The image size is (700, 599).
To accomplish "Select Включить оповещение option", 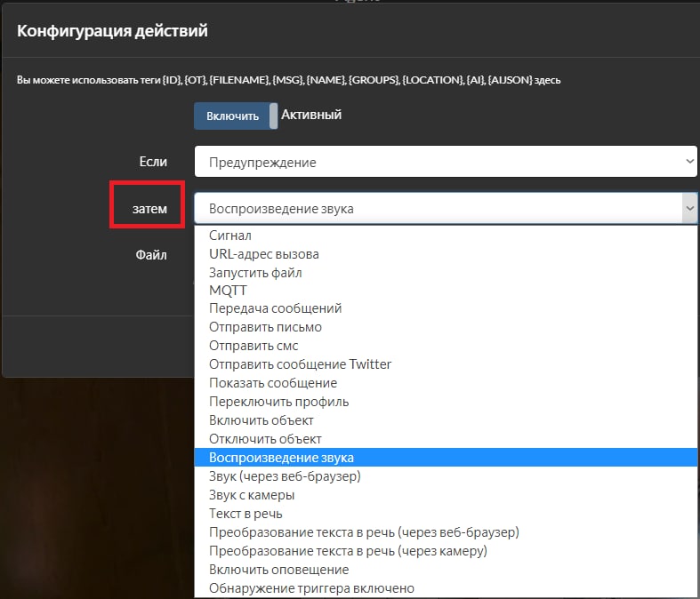I will (x=446, y=570).
